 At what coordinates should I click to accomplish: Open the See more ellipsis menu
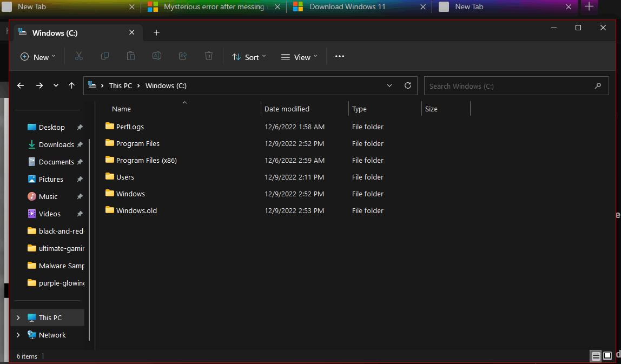[x=339, y=56]
